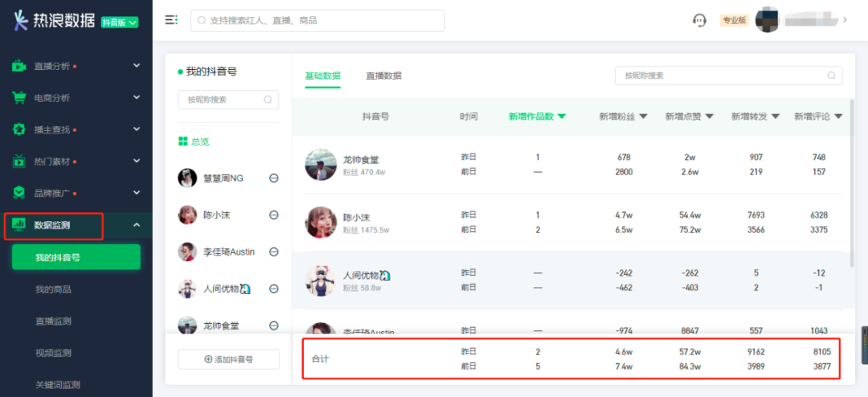This screenshot has height=397, width=868.
Task: Click the 直播分析 camera icon
Action: [x=19, y=66]
